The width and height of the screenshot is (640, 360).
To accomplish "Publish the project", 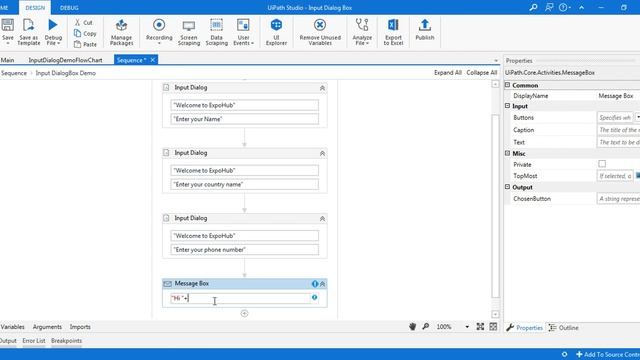I will pyautogui.click(x=424, y=30).
